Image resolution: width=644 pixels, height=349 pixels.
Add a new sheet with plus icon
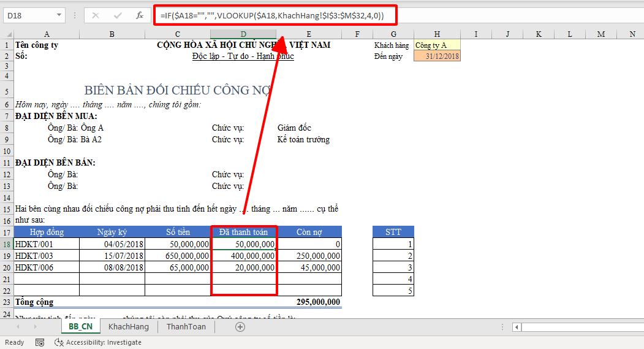pos(240,327)
